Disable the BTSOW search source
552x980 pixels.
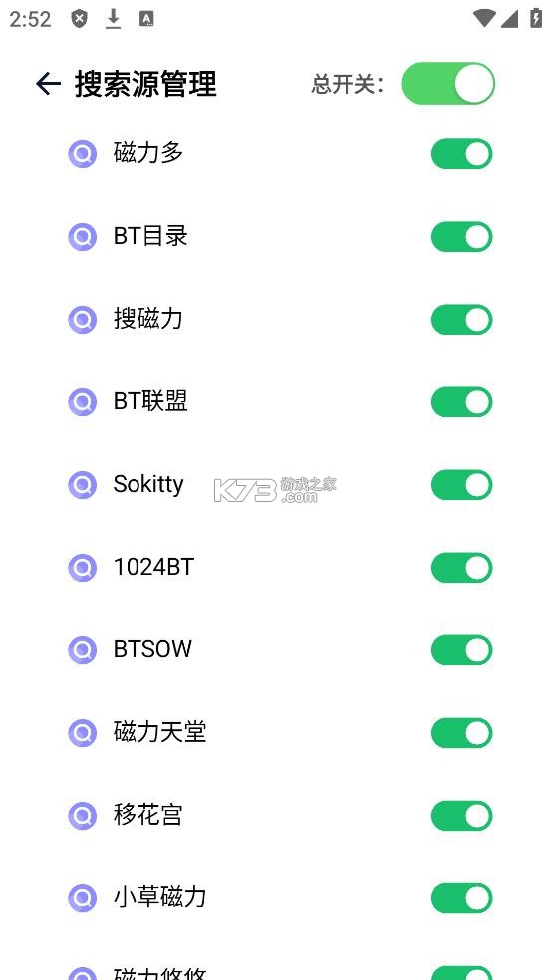click(x=462, y=650)
